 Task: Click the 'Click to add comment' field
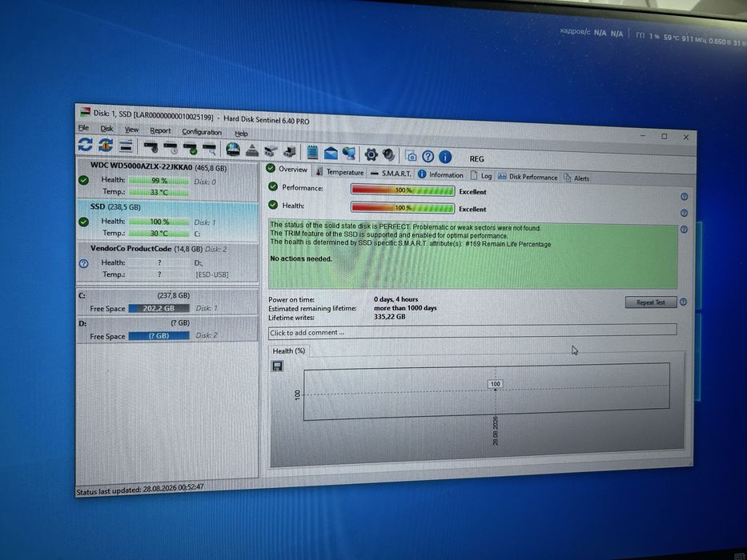pos(472,331)
